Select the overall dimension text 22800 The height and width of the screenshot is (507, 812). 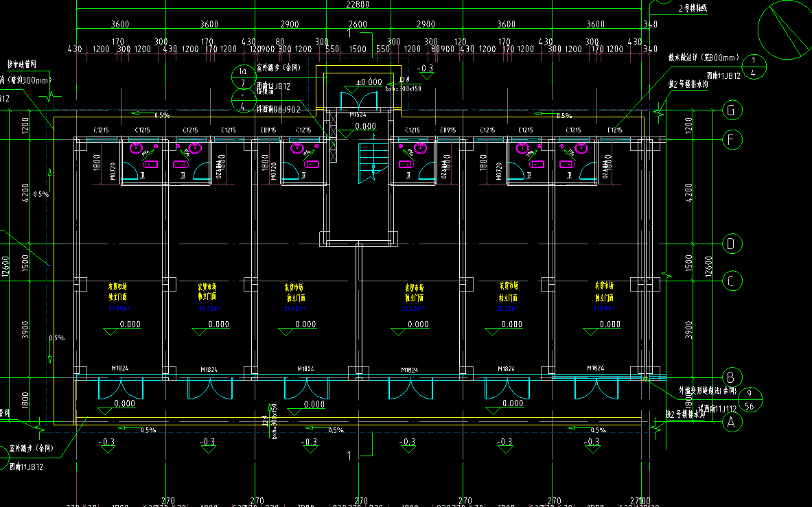[358, 5]
